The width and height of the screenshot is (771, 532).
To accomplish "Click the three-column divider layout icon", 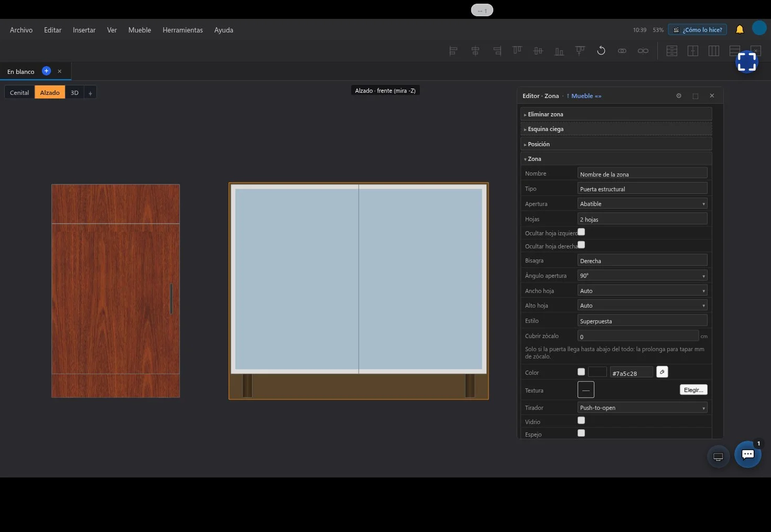I will [x=714, y=51].
